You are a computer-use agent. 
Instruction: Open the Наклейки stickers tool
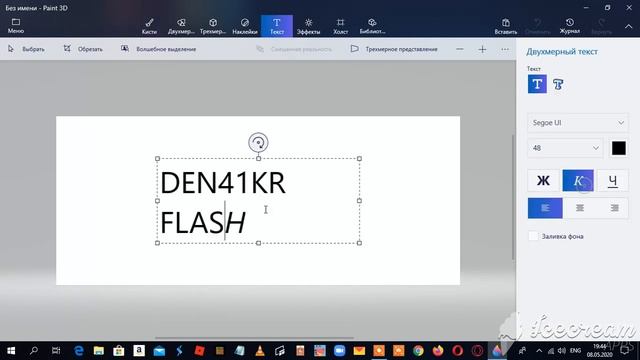point(245,26)
